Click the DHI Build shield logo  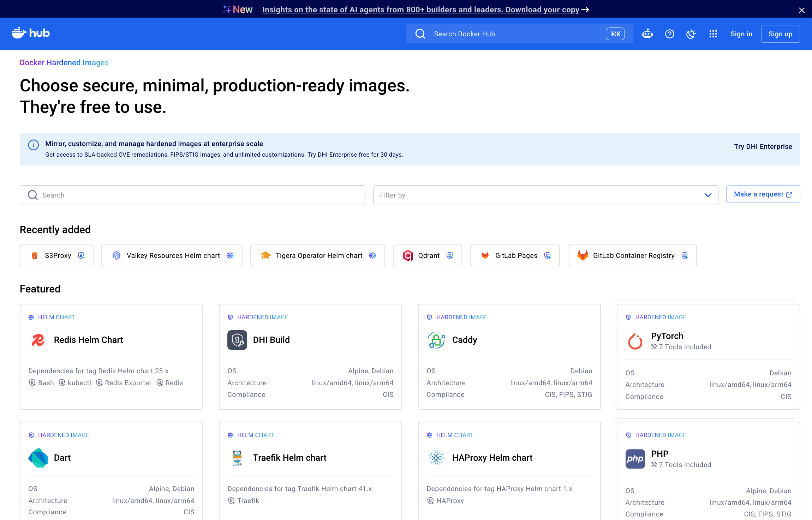click(x=237, y=340)
